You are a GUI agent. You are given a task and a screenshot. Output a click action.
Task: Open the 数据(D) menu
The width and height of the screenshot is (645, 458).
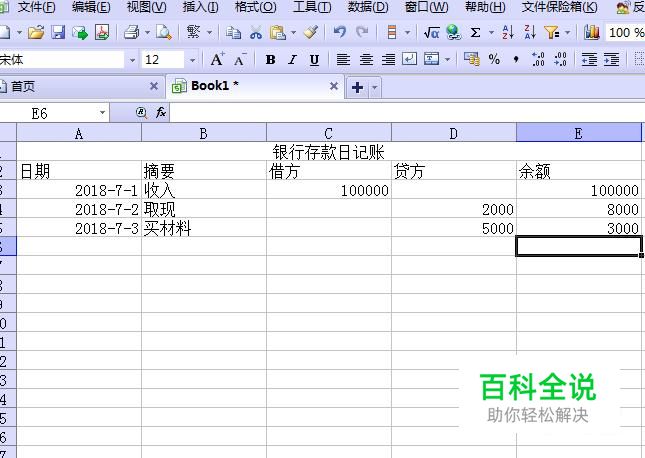click(368, 7)
